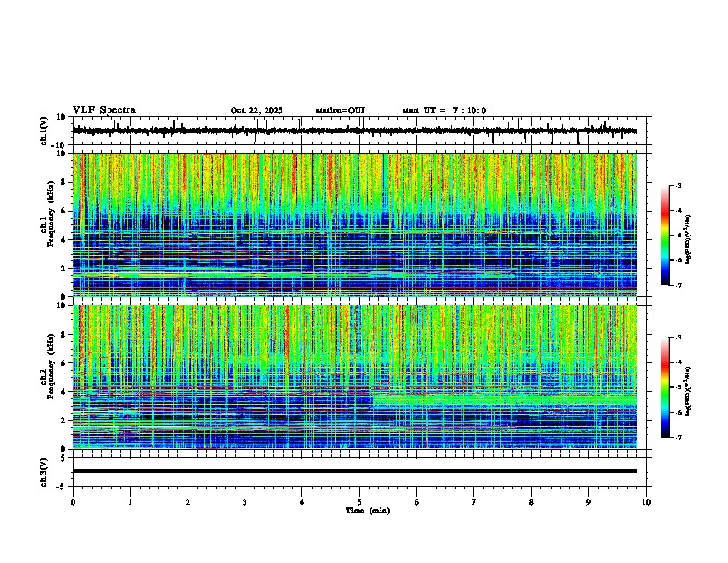Click the ch.3 flat black voltage trace
Image resolution: width=728 pixels, height=563 pixels.
(354, 471)
